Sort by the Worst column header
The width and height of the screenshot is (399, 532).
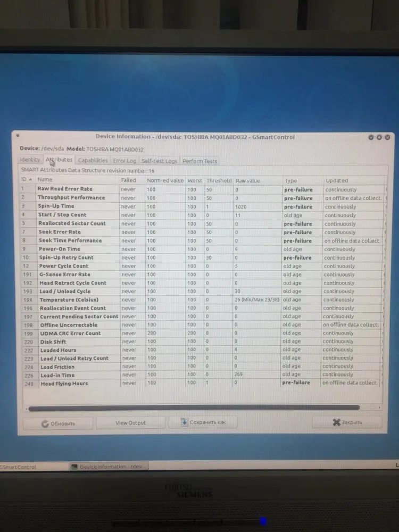pyautogui.click(x=195, y=180)
